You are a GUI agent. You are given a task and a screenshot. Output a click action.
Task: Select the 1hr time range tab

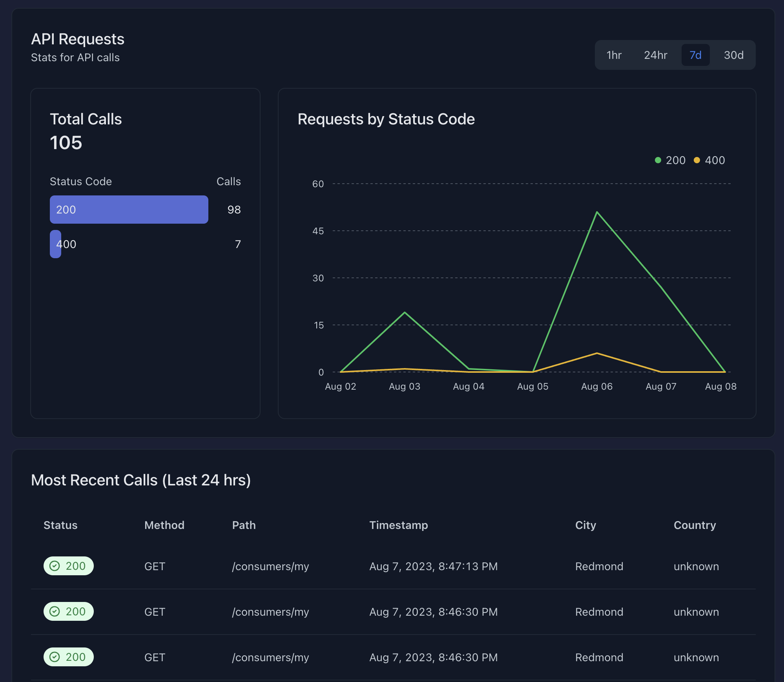coord(614,55)
